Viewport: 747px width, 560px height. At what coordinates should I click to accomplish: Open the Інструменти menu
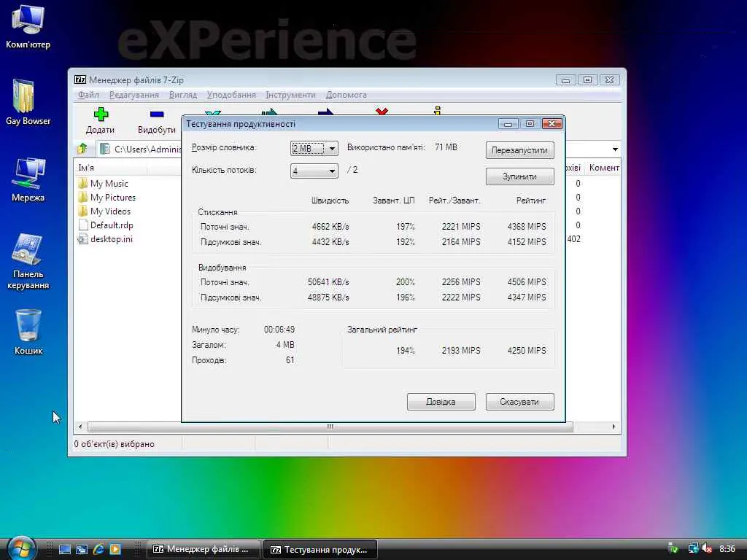290,95
